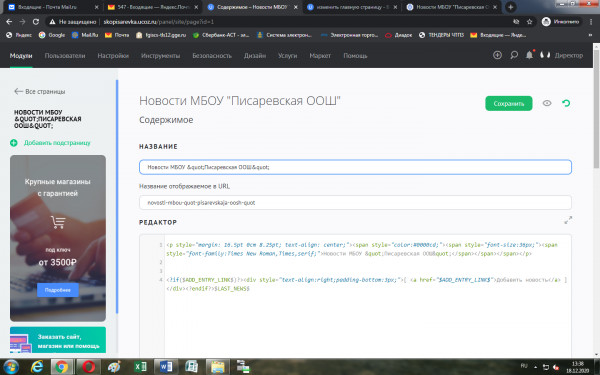Open the Безопасность menu
Image resolution: width=600 pixels, height=375 pixels.
click(x=212, y=55)
